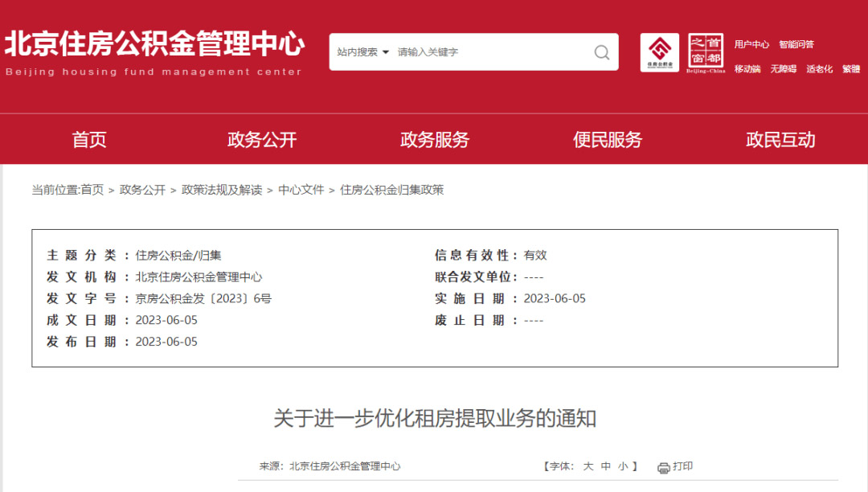The height and width of the screenshot is (492, 868).
Task: Click 中心文件 breadcrumb link
Action: tap(301, 190)
